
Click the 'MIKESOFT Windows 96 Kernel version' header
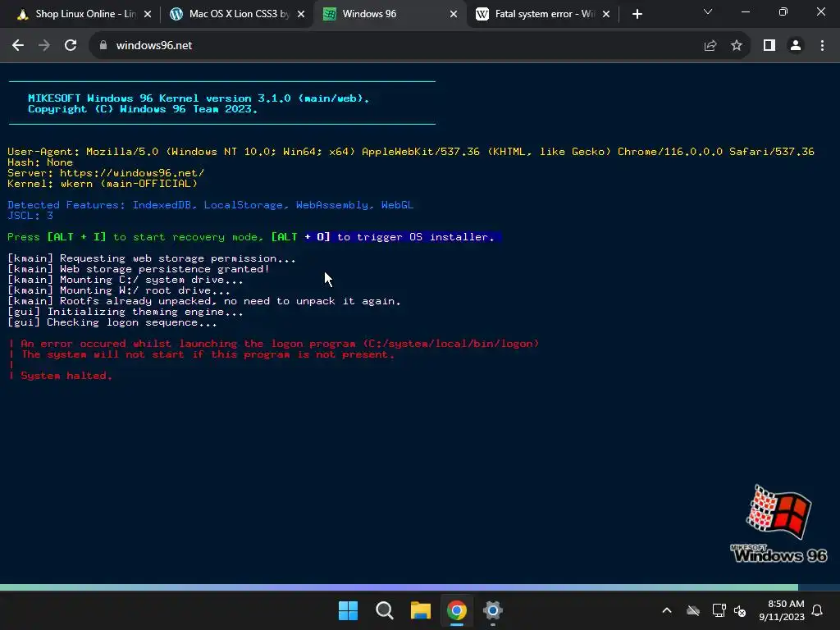[x=199, y=98]
